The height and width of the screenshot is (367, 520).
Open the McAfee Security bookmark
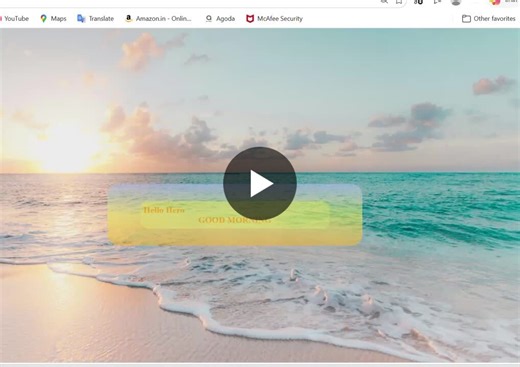[274, 19]
